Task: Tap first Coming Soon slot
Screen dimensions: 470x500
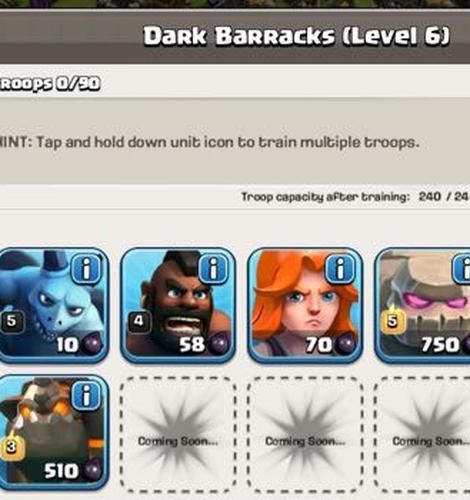Action: point(178,434)
